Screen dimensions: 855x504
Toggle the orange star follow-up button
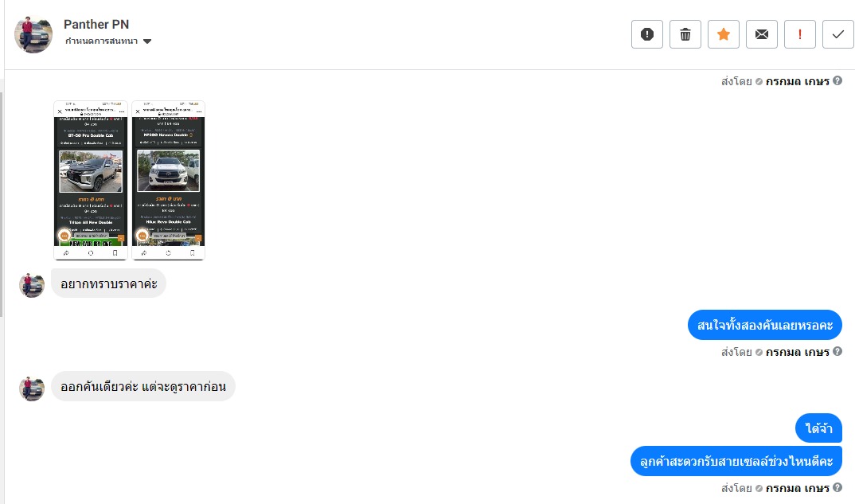pyautogui.click(x=723, y=34)
